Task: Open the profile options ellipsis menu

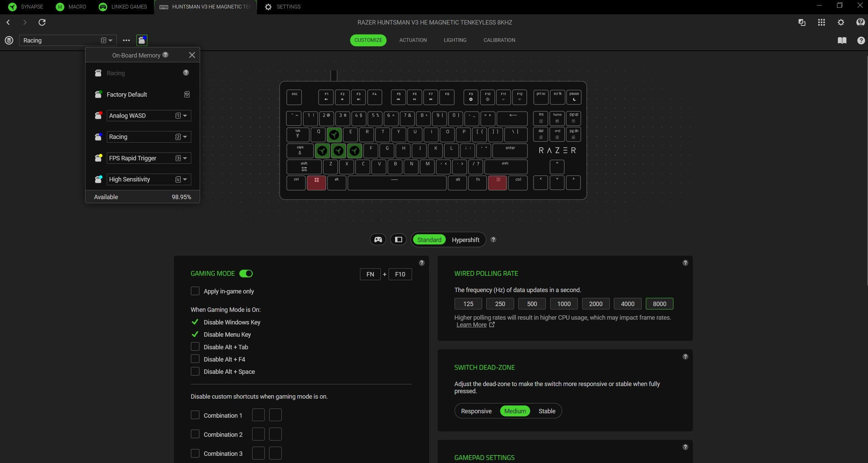Action: point(126,41)
